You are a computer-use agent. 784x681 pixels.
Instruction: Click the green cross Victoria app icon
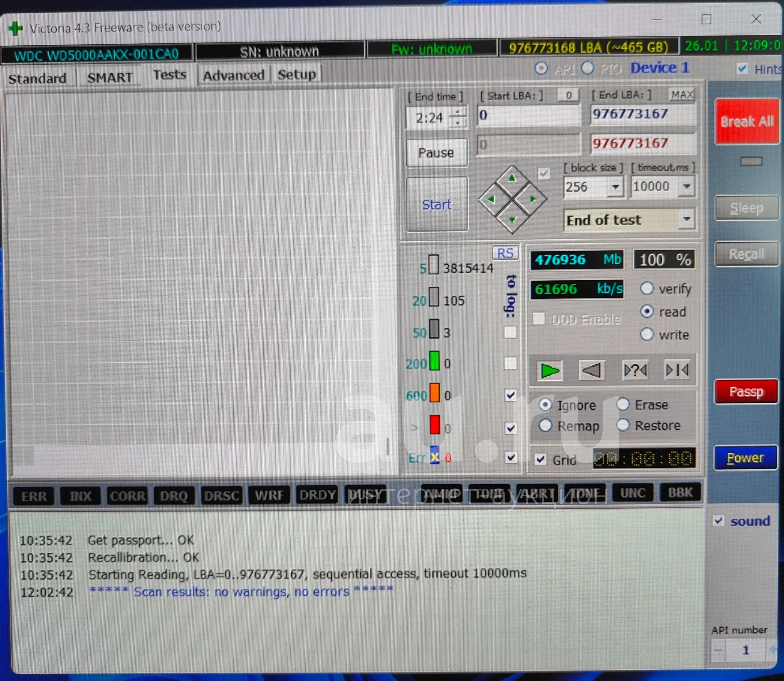point(16,28)
